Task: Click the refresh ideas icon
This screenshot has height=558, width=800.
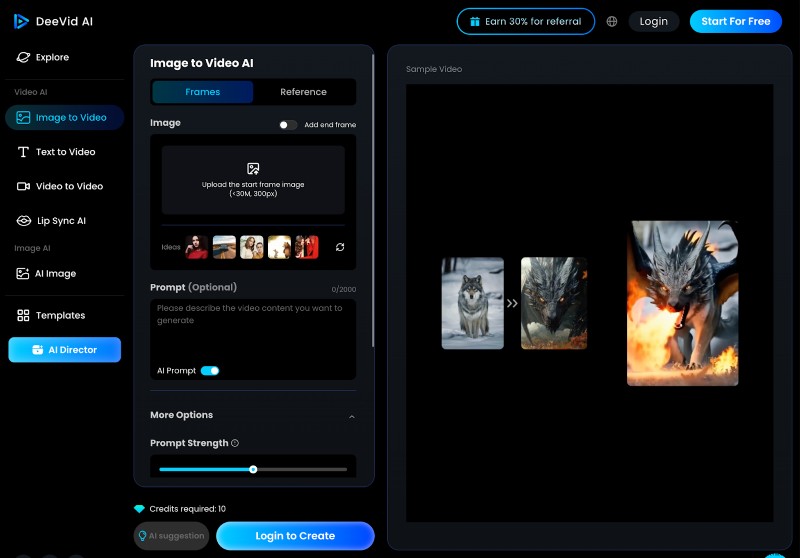Action: coord(340,247)
